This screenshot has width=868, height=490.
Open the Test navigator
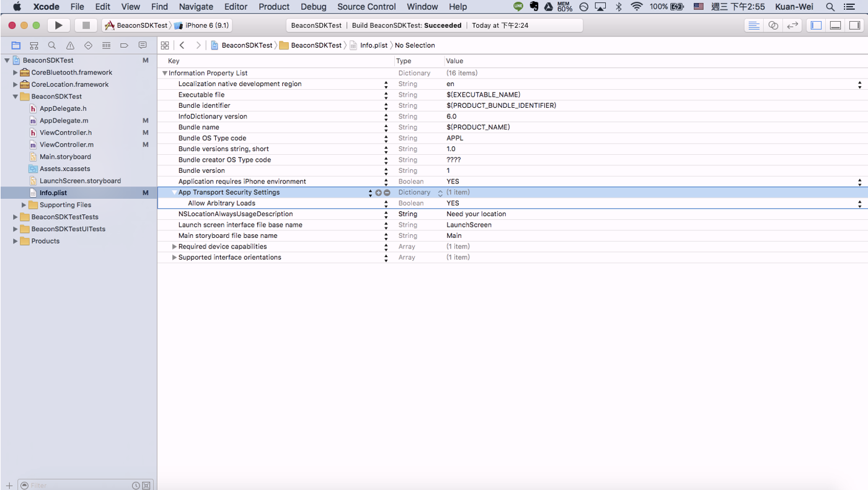point(88,45)
